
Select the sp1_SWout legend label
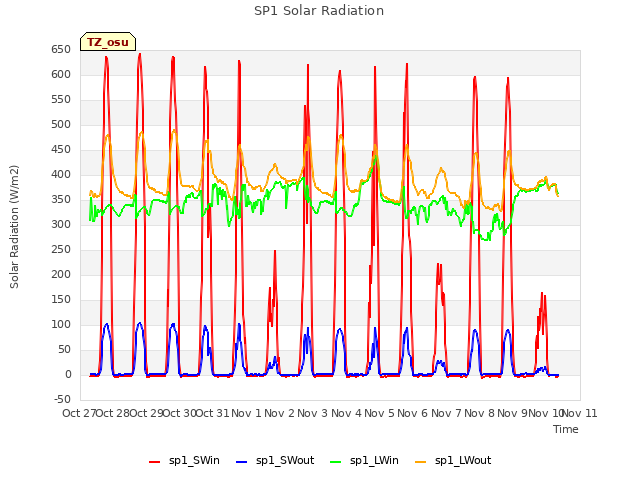(285, 460)
